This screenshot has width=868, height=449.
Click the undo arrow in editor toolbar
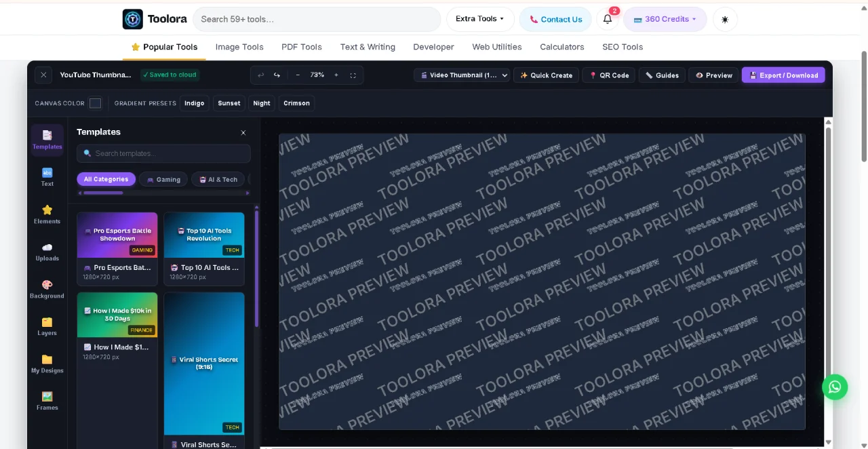(x=260, y=75)
